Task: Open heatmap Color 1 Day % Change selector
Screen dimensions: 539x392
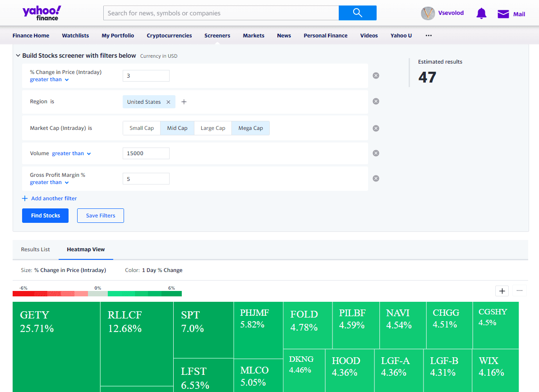Action: pyautogui.click(x=162, y=270)
